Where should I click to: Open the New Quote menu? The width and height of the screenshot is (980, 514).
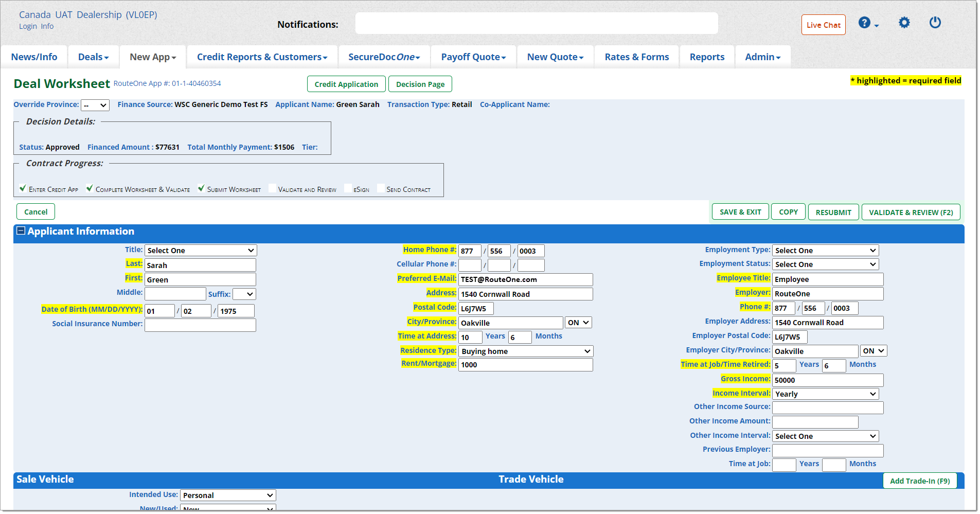pos(555,57)
